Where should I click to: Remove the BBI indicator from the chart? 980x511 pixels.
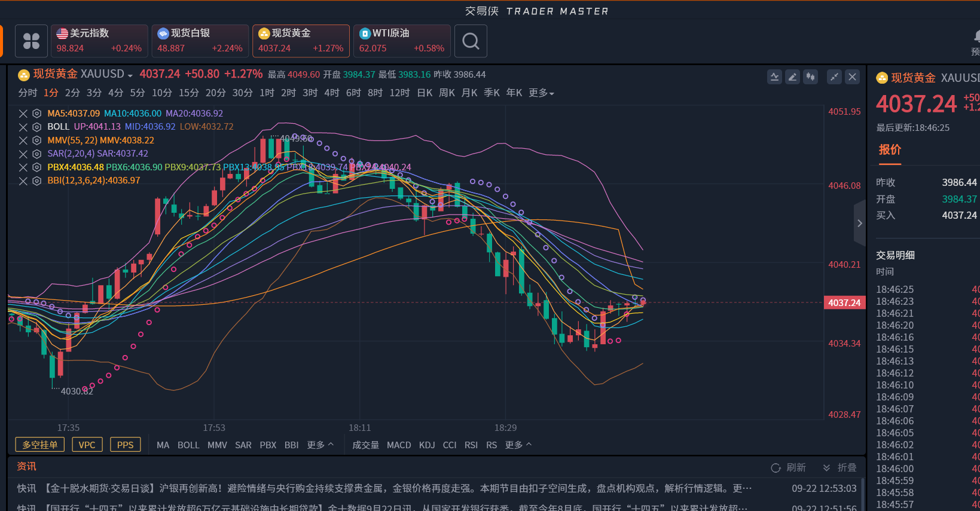[23, 181]
